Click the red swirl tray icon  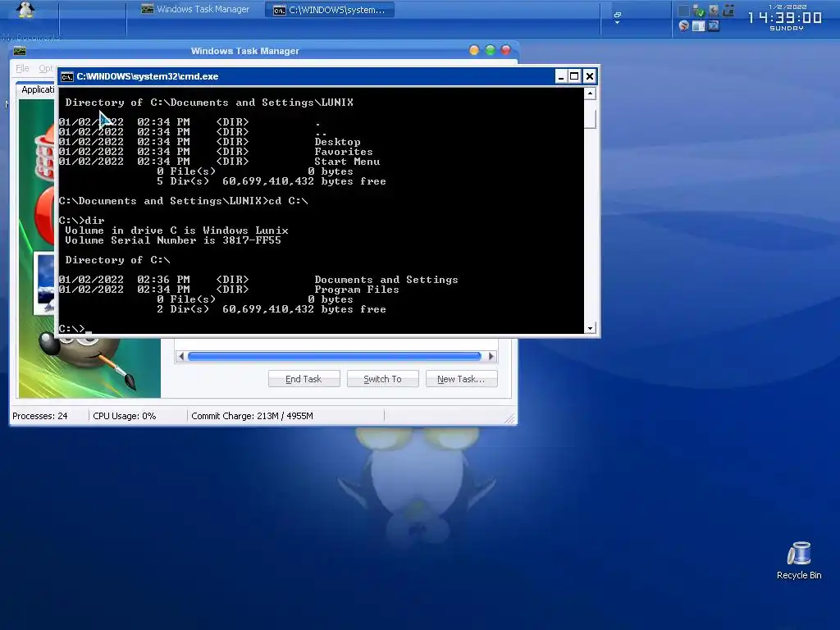683,25
